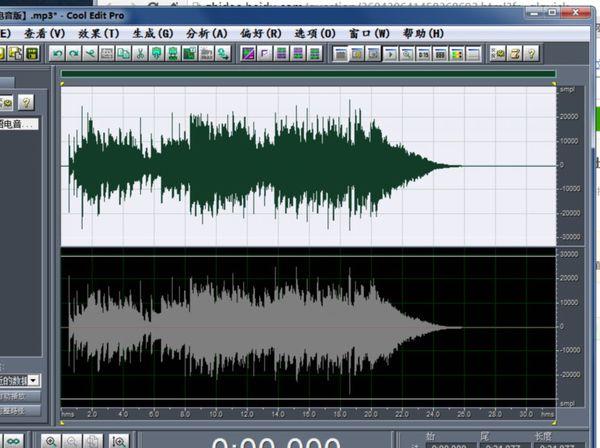Click the 20000 label on upper amplitude scale
The height and width of the screenshot is (448, 600).
pyautogui.click(x=569, y=116)
